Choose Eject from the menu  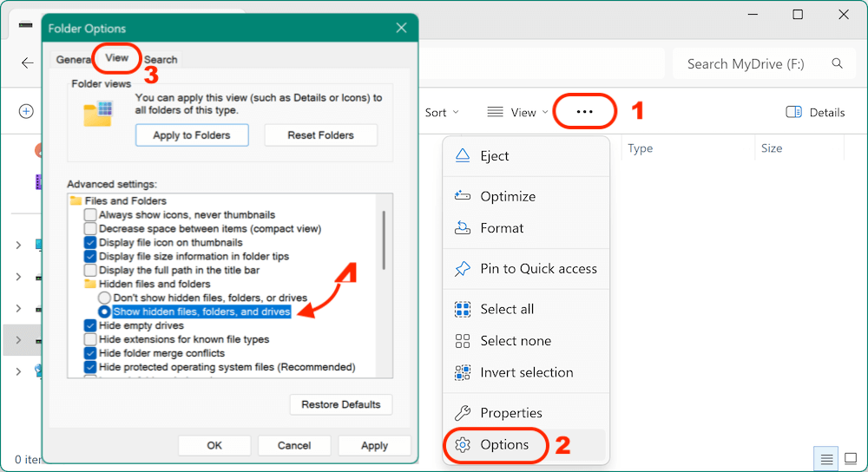coord(526,155)
